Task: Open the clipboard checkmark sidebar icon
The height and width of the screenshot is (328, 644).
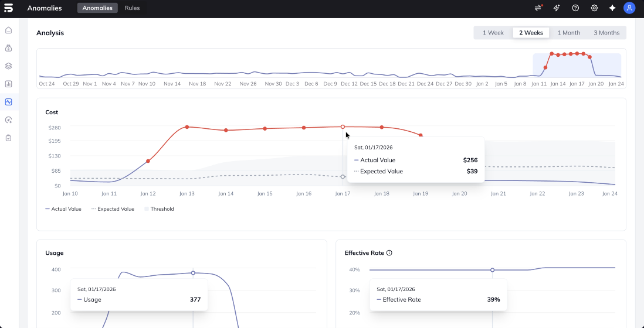Action: 8,138
